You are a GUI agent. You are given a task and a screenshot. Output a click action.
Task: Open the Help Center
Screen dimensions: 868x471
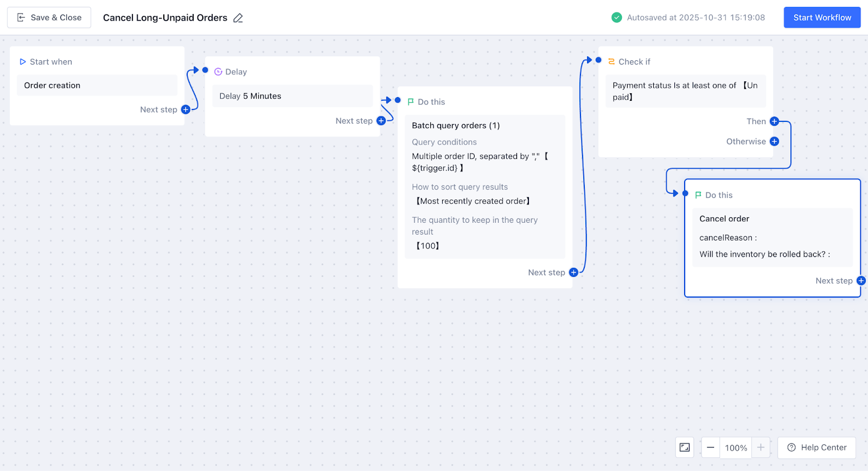[816, 448]
